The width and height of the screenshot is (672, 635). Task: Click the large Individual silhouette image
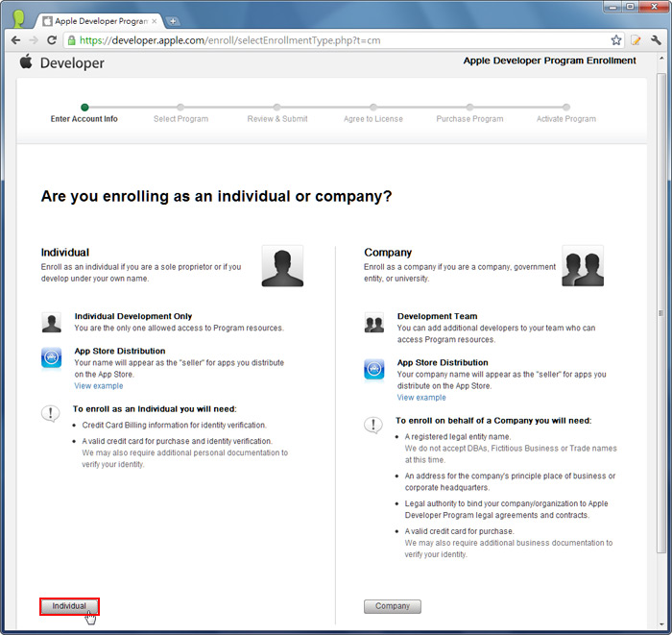click(282, 266)
